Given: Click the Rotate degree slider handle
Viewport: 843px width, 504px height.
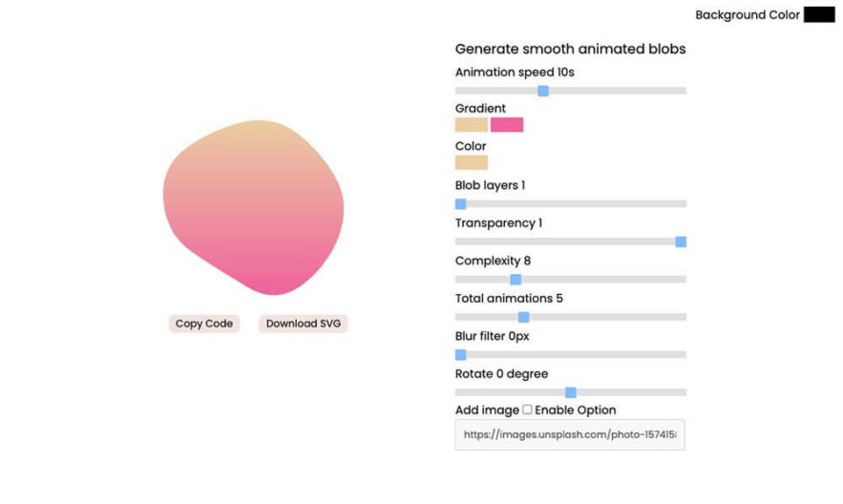Looking at the screenshot, I should (x=571, y=392).
